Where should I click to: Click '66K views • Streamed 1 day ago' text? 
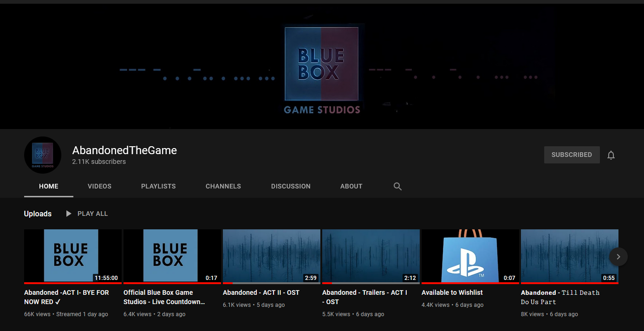[66, 314]
